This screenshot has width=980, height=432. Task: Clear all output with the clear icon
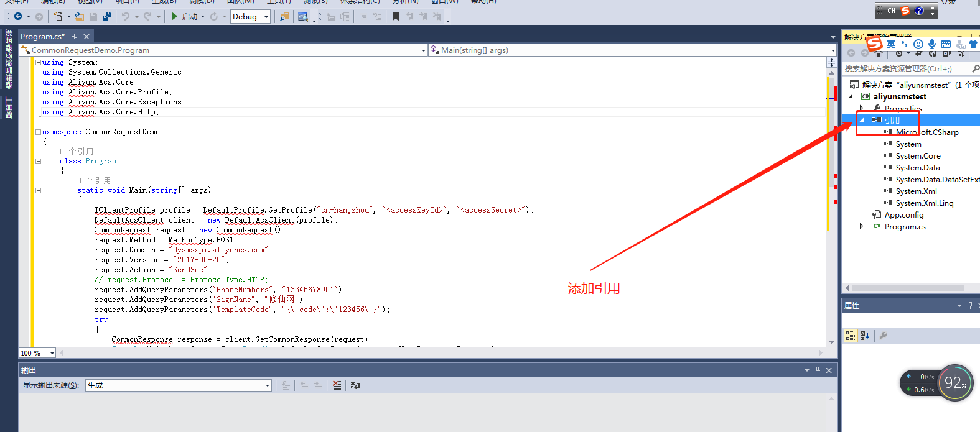coord(337,385)
